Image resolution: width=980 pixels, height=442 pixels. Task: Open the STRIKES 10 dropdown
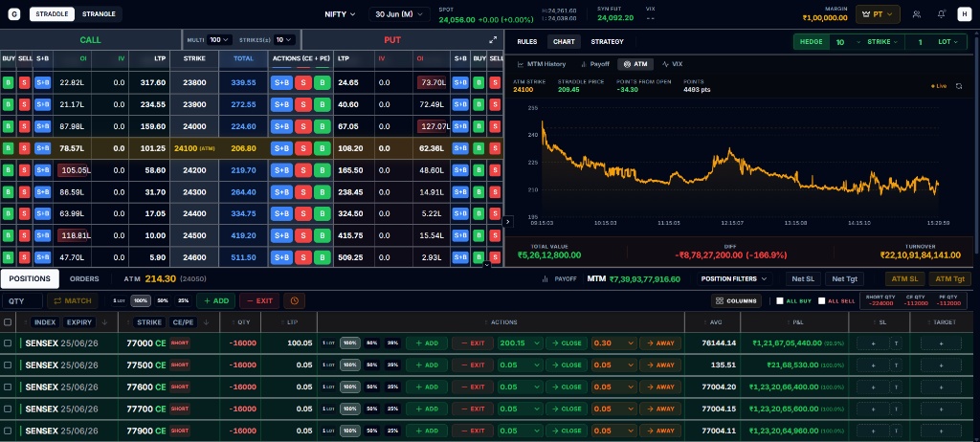pos(284,39)
